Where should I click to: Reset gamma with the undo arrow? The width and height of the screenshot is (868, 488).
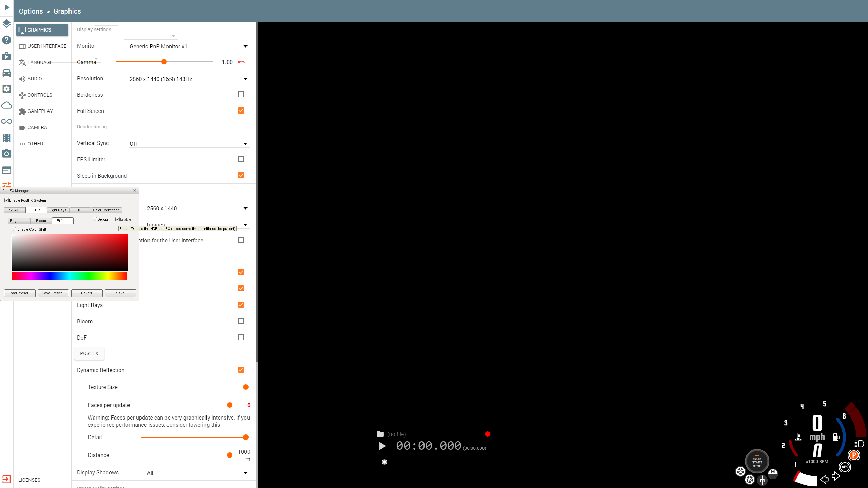click(241, 62)
